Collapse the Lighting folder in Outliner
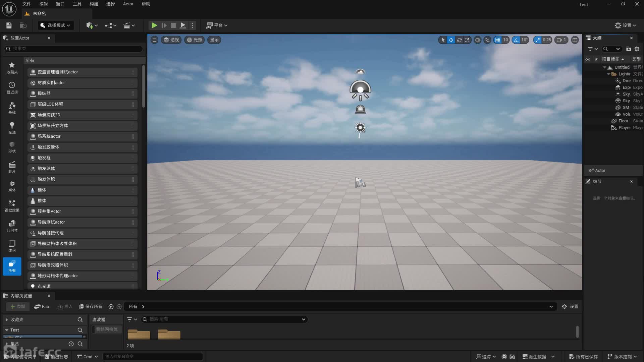The width and height of the screenshot is (644, 362). pyautogui.click(x=608, y=74)
